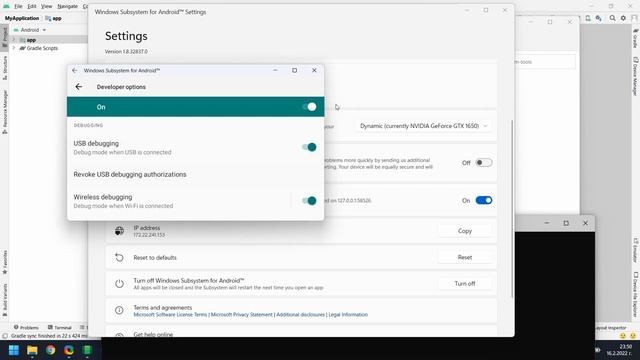Image resolution: width=640 pixels, height=360 pixels.
Task: Open the Device Manager tab on right edge
Action: click(x=636, y=76)
